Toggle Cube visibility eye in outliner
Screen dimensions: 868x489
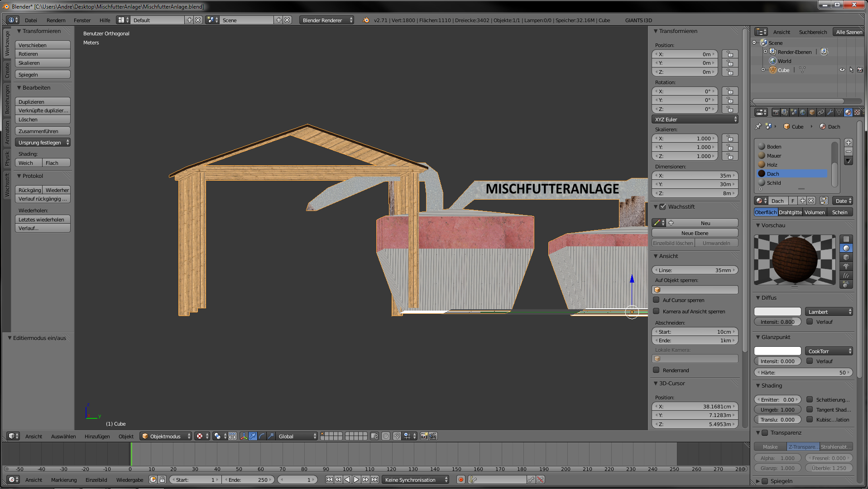842,70
